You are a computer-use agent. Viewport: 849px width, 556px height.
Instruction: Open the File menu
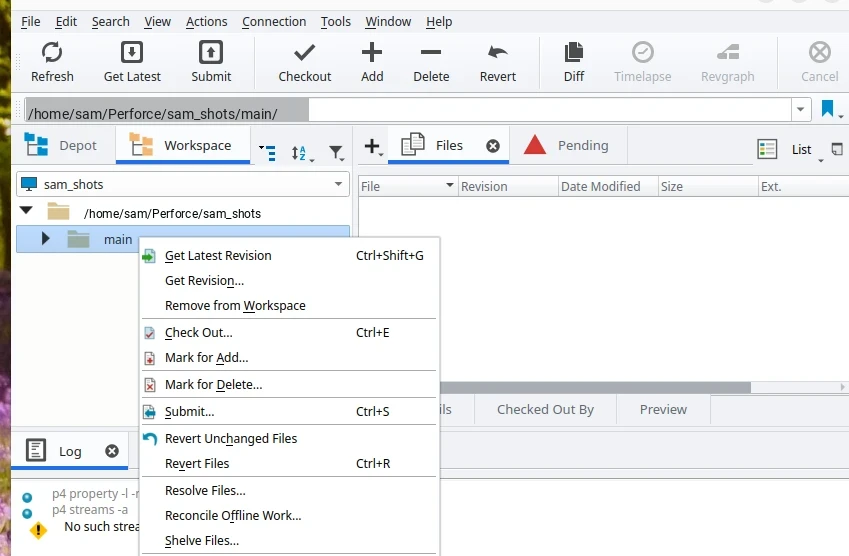click(x=30, y=22)
